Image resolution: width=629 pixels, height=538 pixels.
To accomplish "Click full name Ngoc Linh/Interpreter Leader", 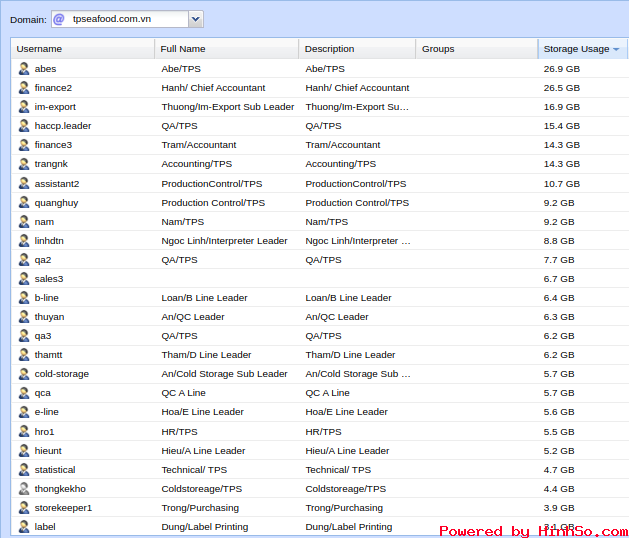I will click(x=224, y=241).
